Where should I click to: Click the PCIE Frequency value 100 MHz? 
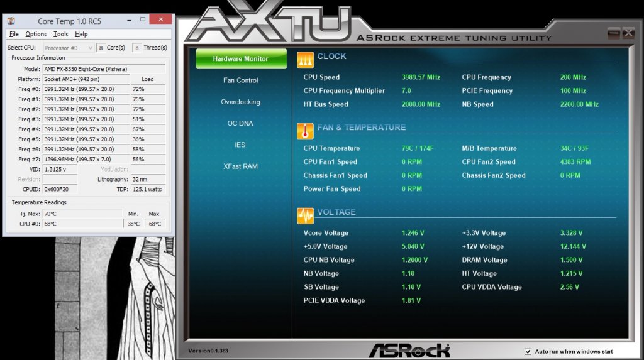[573, 90]
